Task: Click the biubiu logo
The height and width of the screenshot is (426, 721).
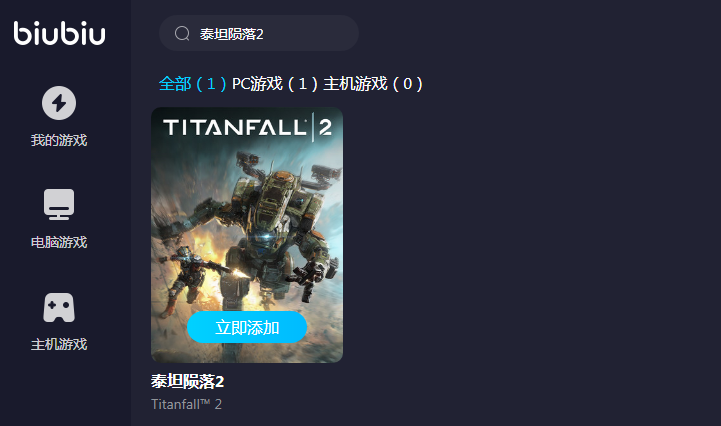Action: point(59,33)
